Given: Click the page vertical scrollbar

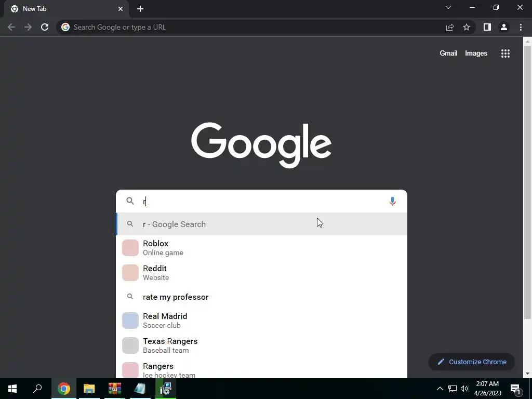Looking at the screenshot, I should (x=527, y=182).
